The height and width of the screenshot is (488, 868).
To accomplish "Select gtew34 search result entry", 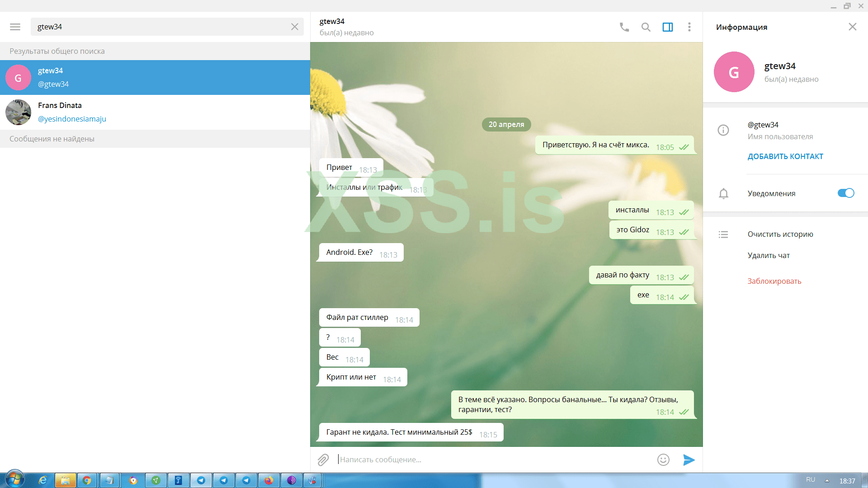I will pos(155,77).
